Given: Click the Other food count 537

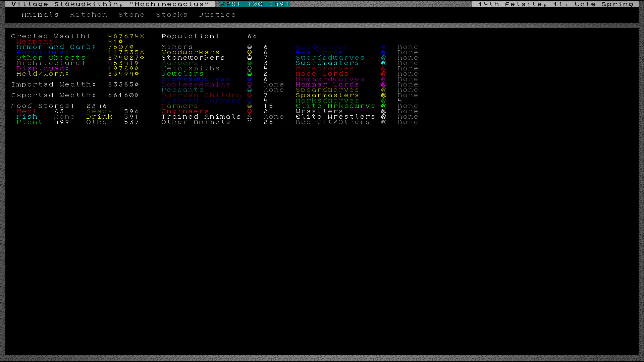Looking at the screenshot, I should point(131,122).
